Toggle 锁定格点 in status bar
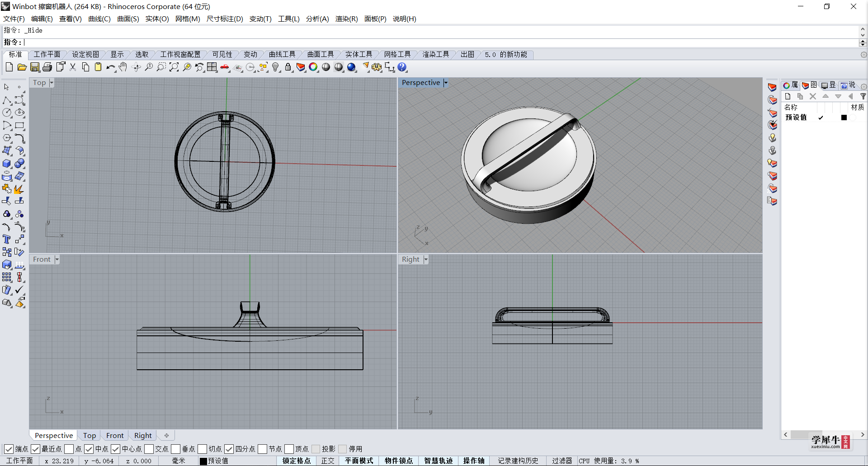This screenshot has height=466, width=868. pos(297,461)
